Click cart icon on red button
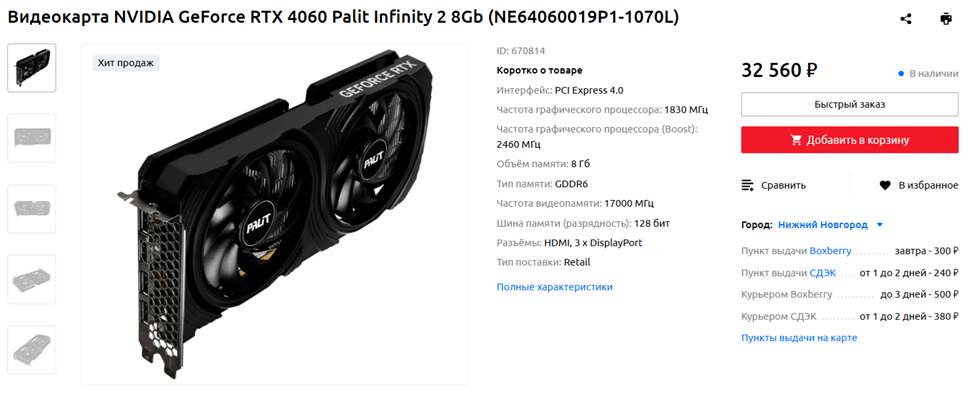The image size is (974, 400). [x=796, y=140]
